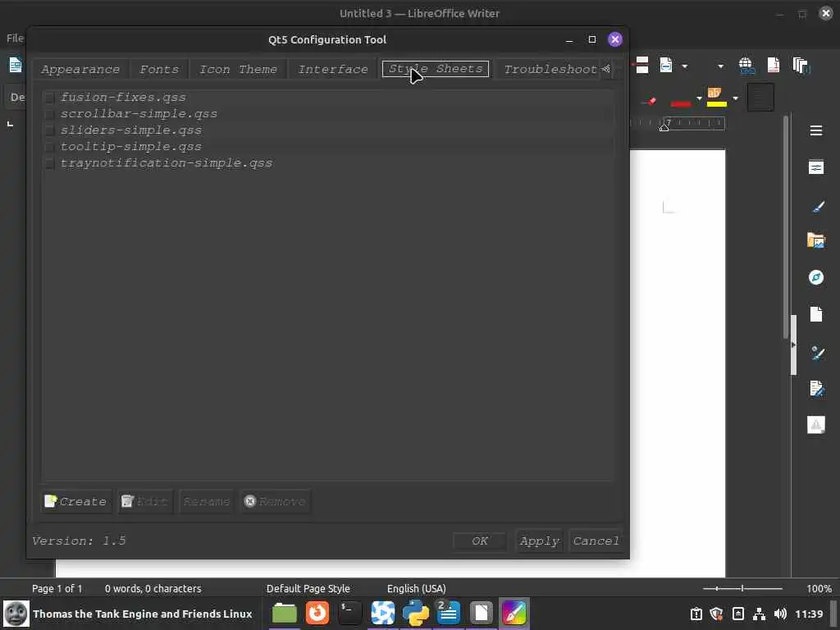Open the Manage Changes sidebar deck
Screen dimensions: 840x630
pos(816,388)
